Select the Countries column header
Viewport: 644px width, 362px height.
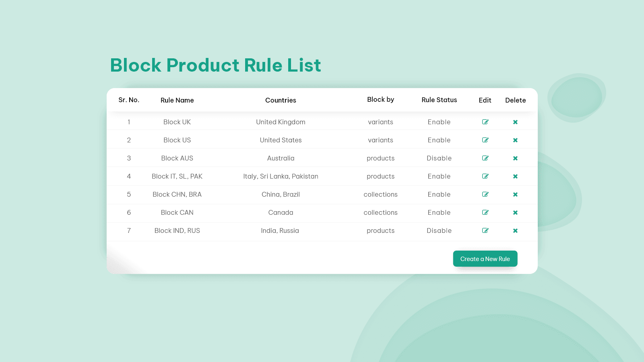pyautogui.click(x=281, y=100)
